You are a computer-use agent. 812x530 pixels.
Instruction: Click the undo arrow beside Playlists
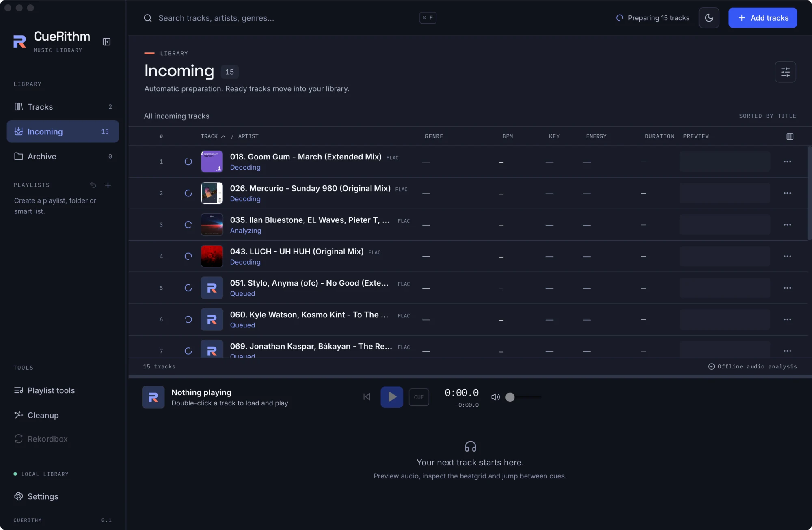click(93, 185)
